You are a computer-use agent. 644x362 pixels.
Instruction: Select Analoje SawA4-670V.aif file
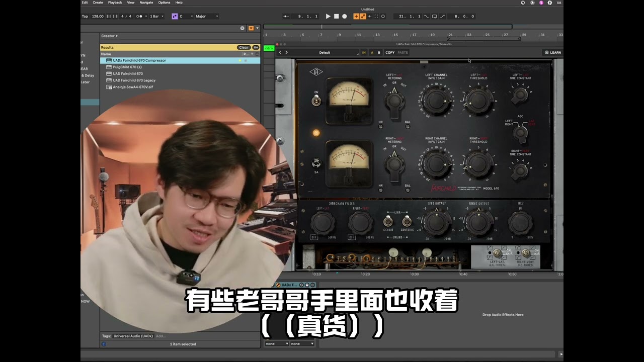coord(180,86)
